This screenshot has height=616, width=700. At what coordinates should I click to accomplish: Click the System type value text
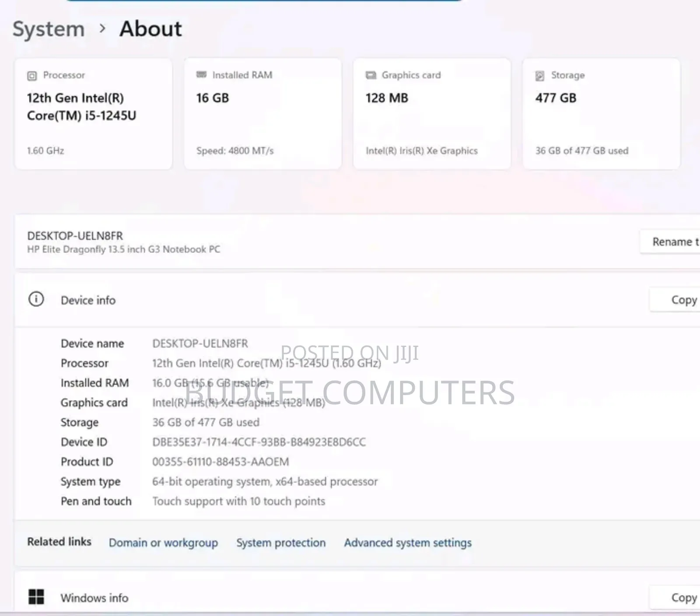(x=265, y=481)
